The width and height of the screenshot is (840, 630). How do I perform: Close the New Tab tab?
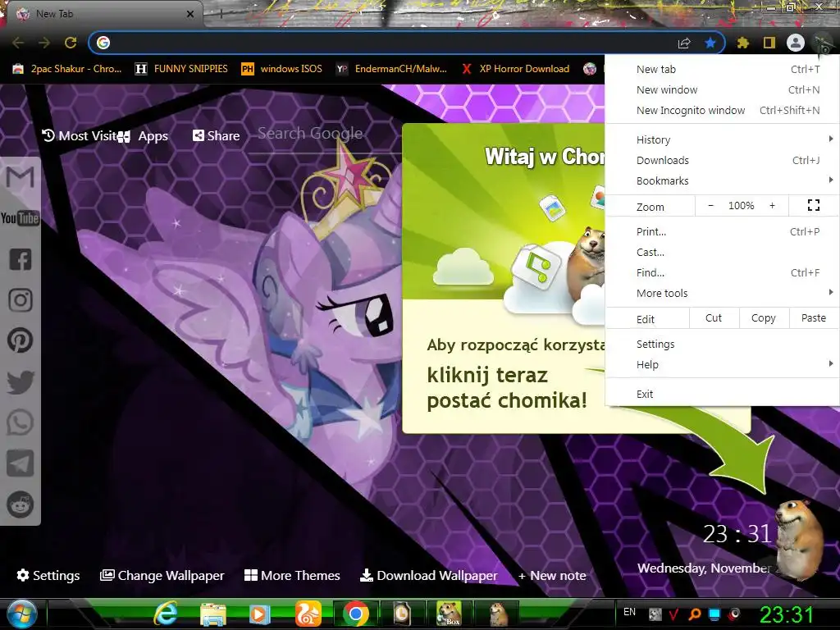(189, 15)
